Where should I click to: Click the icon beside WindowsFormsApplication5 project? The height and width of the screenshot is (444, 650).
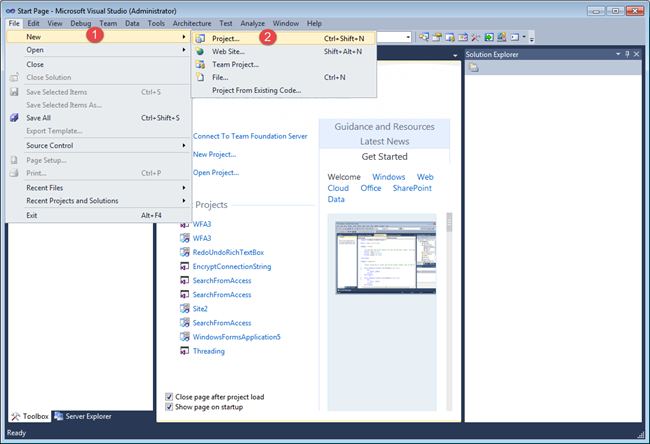184,337
